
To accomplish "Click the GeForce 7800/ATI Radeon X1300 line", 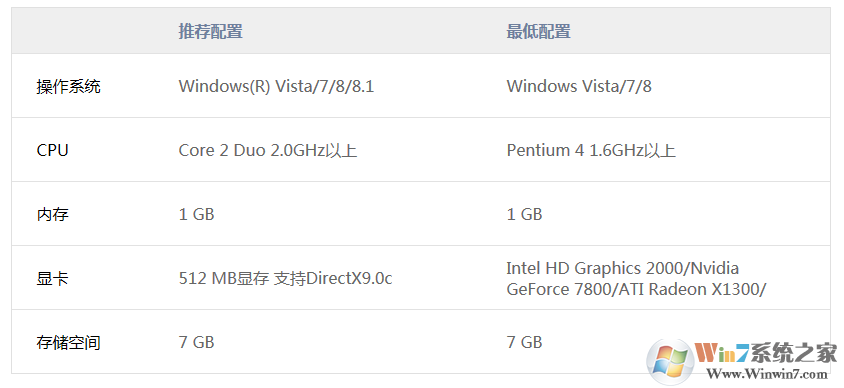I will (636, 290).
